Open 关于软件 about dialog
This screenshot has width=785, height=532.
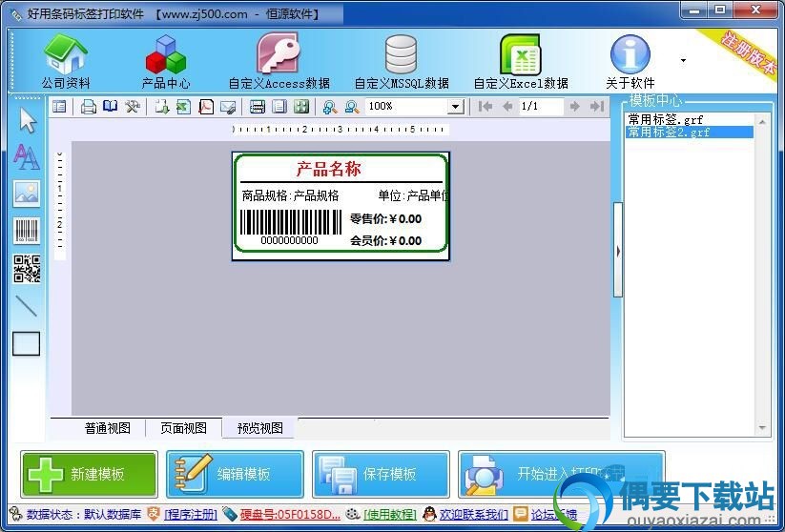630,61
